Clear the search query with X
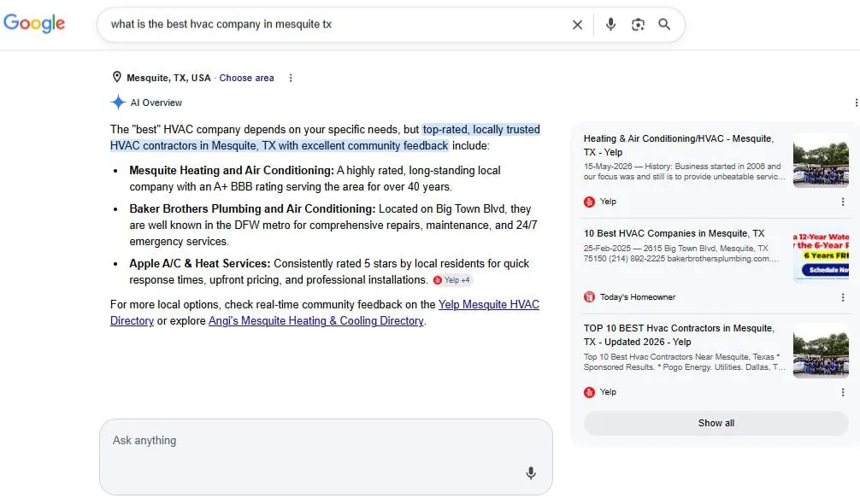Viewport: 860px width, 504px height. point(577,25)
